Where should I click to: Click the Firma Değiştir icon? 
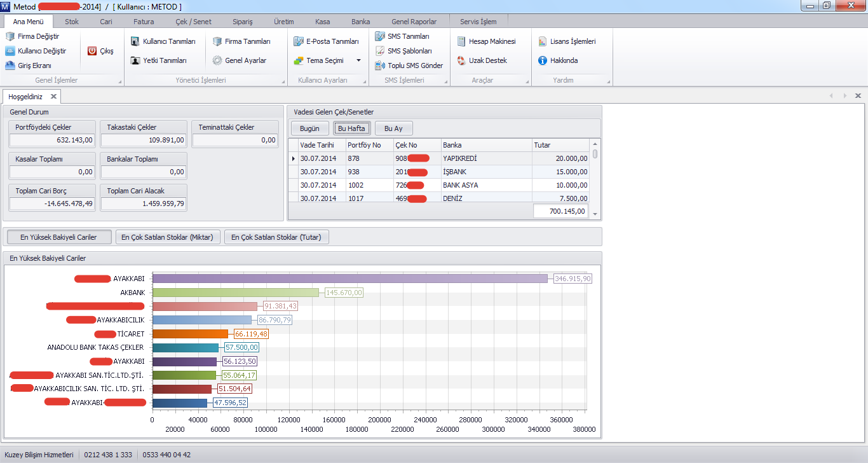coord(10,36)
